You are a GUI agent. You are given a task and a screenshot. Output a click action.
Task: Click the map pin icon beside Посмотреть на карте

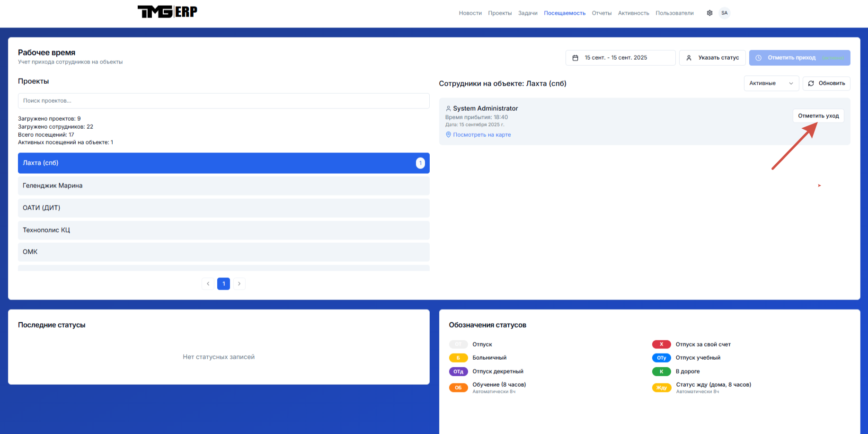click(x=448, y=134)
